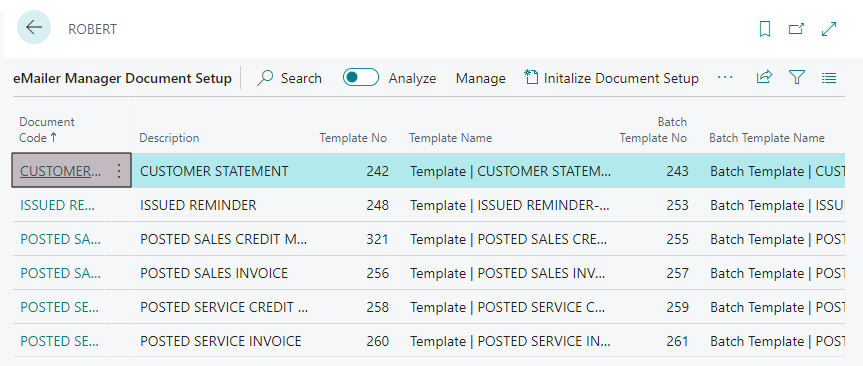Select POSTED SERVICE INVOICE description cell
Screen dimensions: 863x366
click(x=221, y=341)
